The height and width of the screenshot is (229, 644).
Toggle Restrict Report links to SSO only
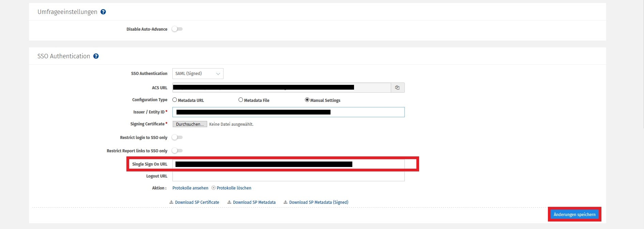point(177,151)
